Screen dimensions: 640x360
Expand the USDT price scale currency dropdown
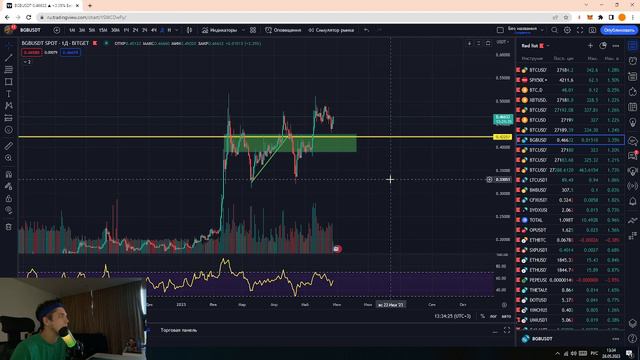click(x=502, y=42)
